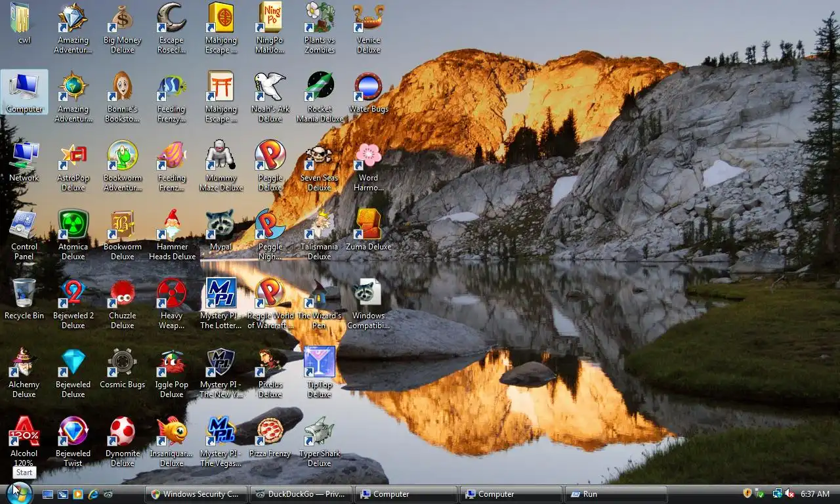Screen dimensions: 840x504
Task: Select Bookworm Adventures shortcut
Action: pyautogui.click(x=123, y=166)
